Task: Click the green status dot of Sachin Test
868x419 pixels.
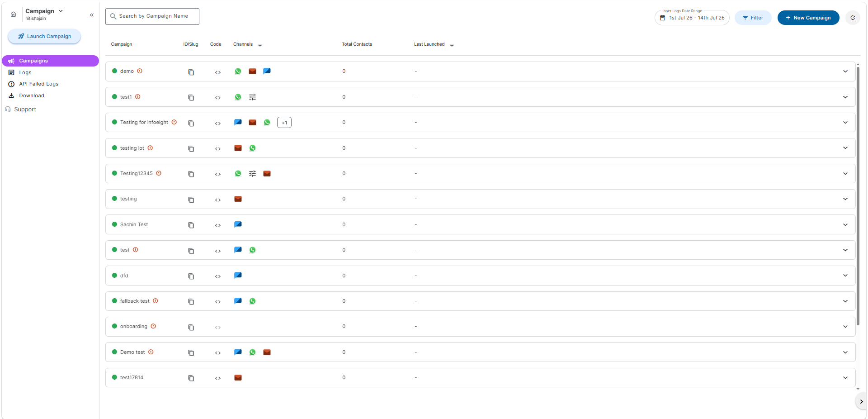Action: click(114, 224)
